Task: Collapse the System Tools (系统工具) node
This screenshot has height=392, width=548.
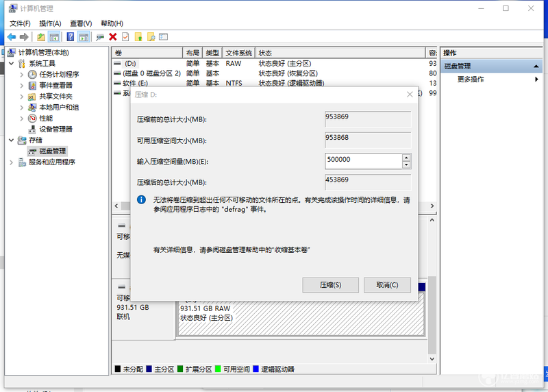Action: (x=11, y=63)
